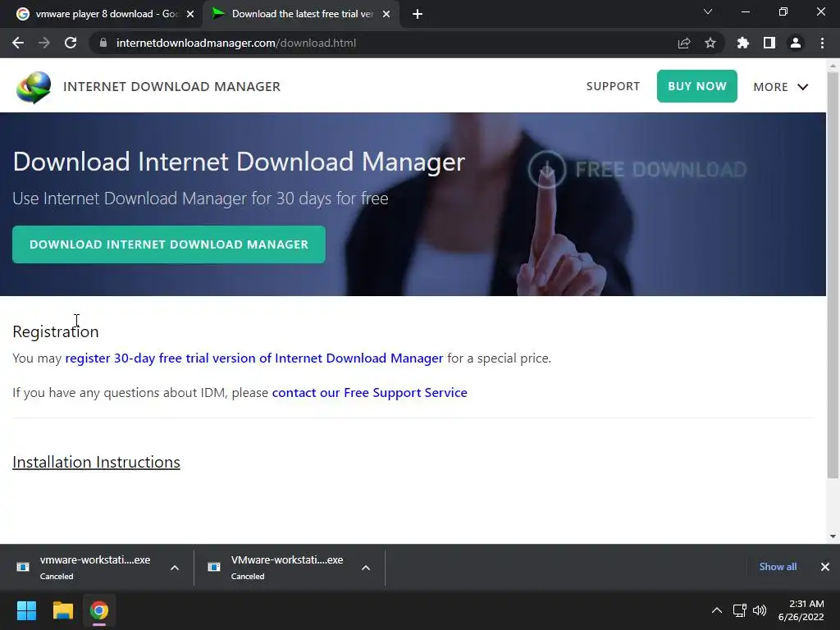
Task: Click DOWNLOAD INTERNET DOWNLOAD MANAGER button
Action: point(169,244)
